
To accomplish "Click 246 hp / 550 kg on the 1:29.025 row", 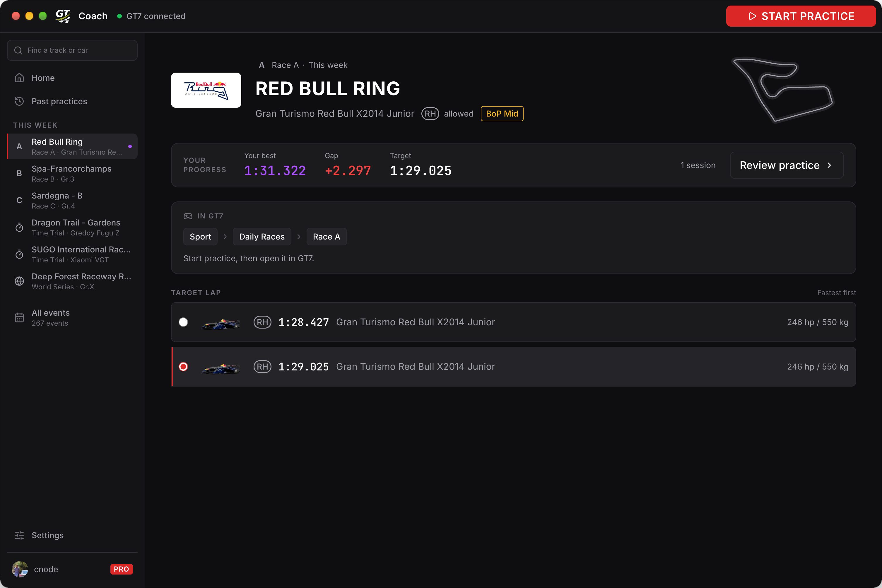I will 818,366.
